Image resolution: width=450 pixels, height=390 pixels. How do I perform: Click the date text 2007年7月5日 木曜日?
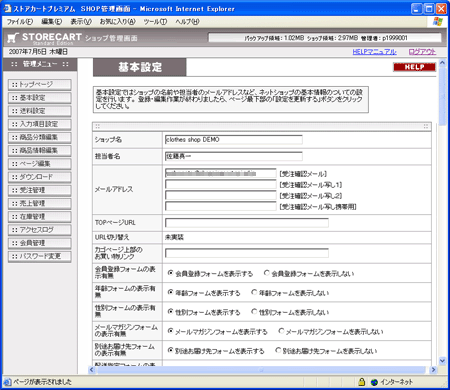[38, 52]
